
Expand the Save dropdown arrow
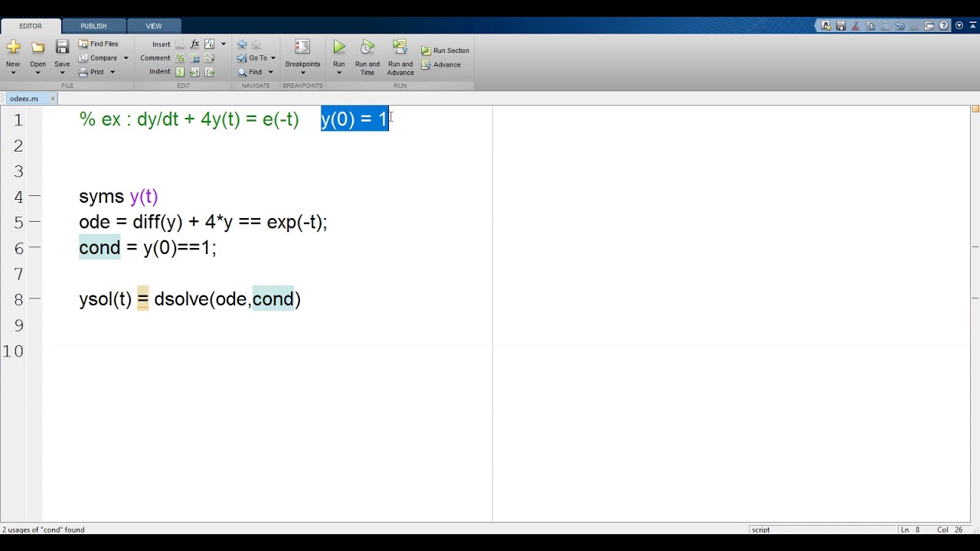[62, 73]
